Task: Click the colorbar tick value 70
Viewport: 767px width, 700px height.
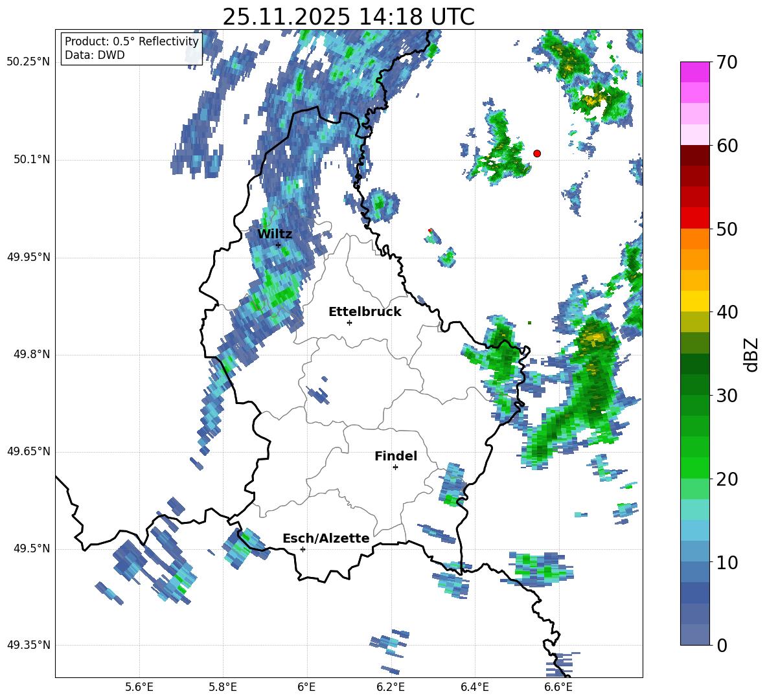Action: tap(727, 63)
